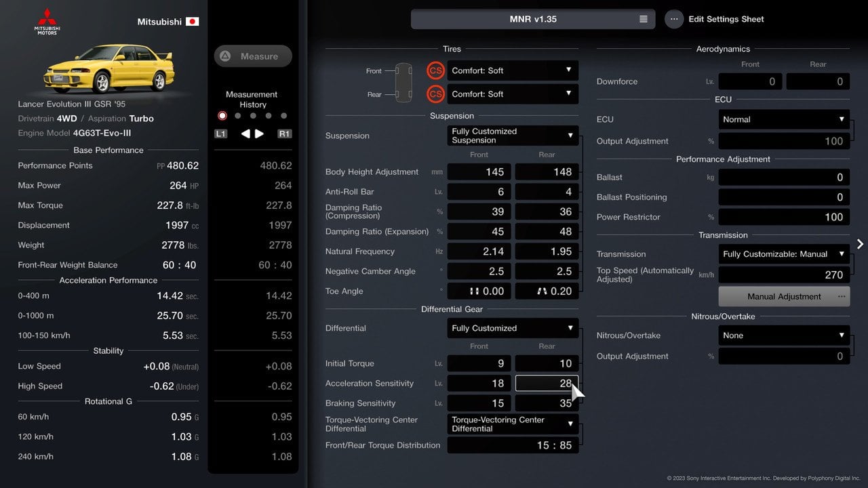Edit rear Negative Camber Angle 2.5

[547, 271]
